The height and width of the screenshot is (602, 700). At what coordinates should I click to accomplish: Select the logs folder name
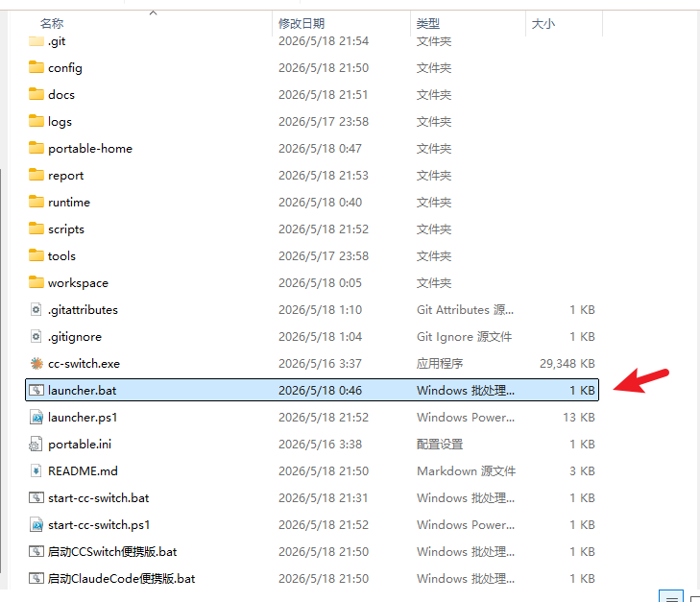(x=60, y=121)
